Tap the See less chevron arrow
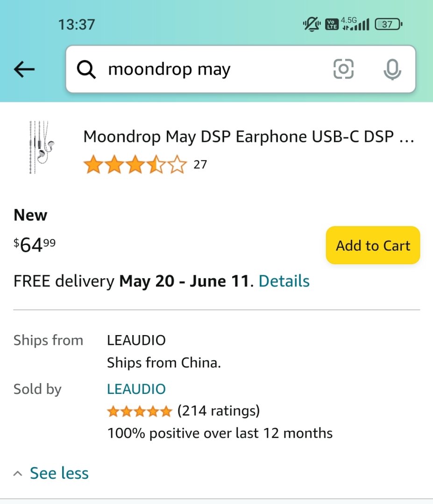The image size is (433, 504). pos(18,474)
